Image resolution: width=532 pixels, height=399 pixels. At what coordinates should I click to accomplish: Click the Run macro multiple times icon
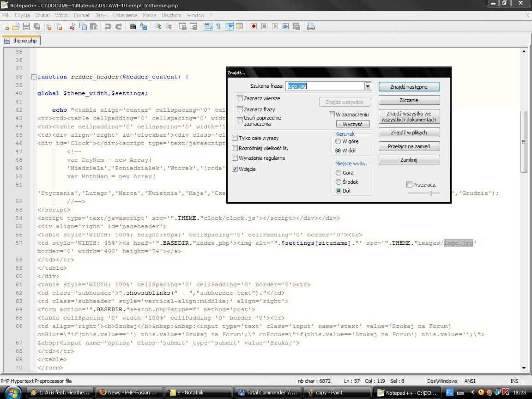[x=286, y=26]
